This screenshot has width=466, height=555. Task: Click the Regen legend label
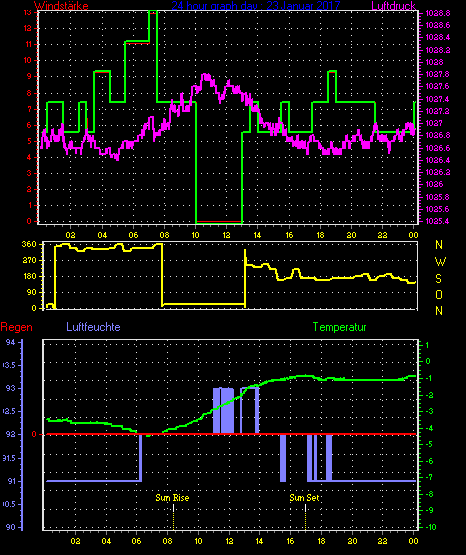click(x=16, y=327)
